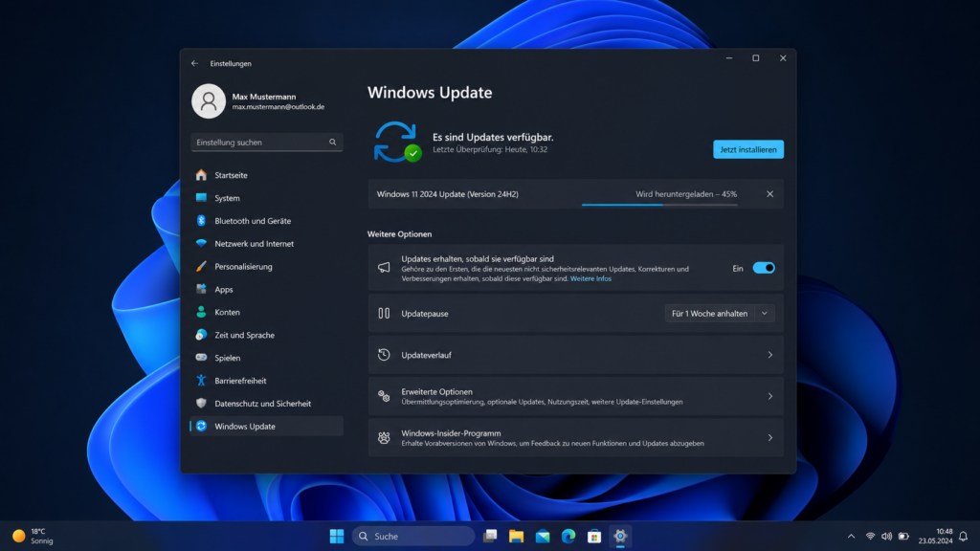The image size is (980, 551).
Task: Open Windows-Insider-Programm chevron
Action: click(770, 438)
